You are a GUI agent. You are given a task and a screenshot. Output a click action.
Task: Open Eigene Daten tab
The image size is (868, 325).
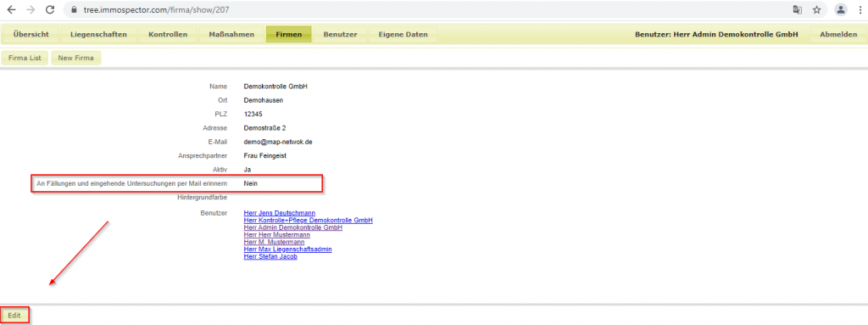(x=403, y=35)
